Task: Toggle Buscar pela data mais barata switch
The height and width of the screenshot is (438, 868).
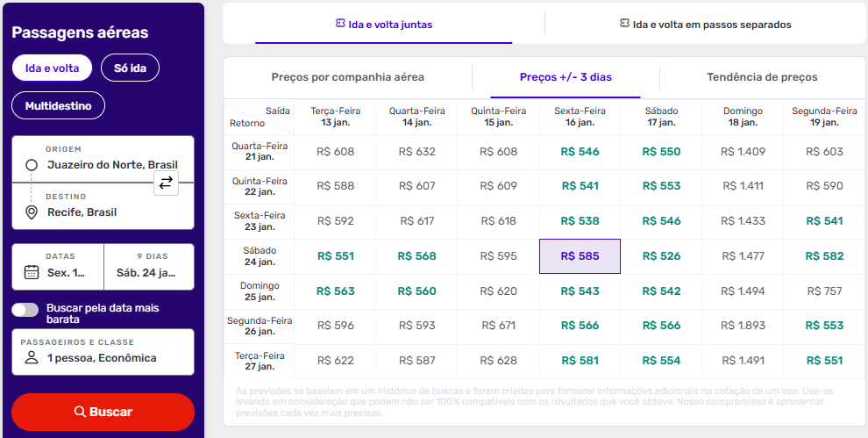Action: (25, 309)
